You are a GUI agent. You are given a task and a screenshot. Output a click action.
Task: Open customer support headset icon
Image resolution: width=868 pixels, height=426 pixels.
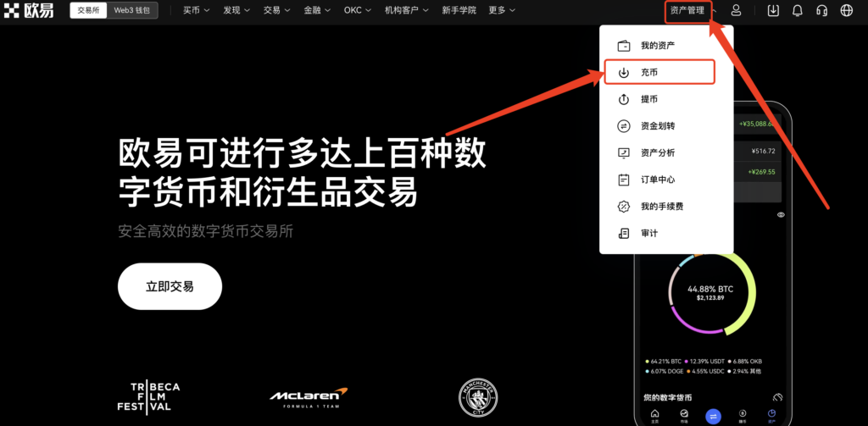822,10
